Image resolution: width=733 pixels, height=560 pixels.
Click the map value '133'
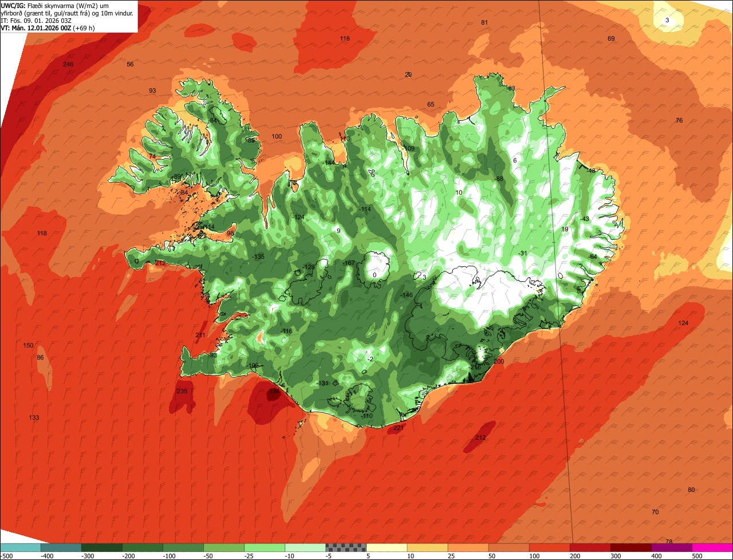34,417
